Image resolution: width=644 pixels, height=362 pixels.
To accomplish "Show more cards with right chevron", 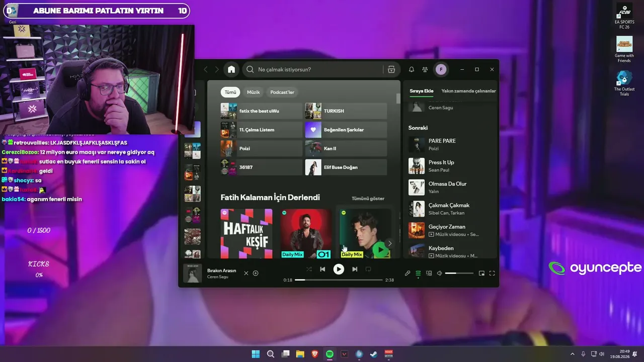I will [389, 243].
